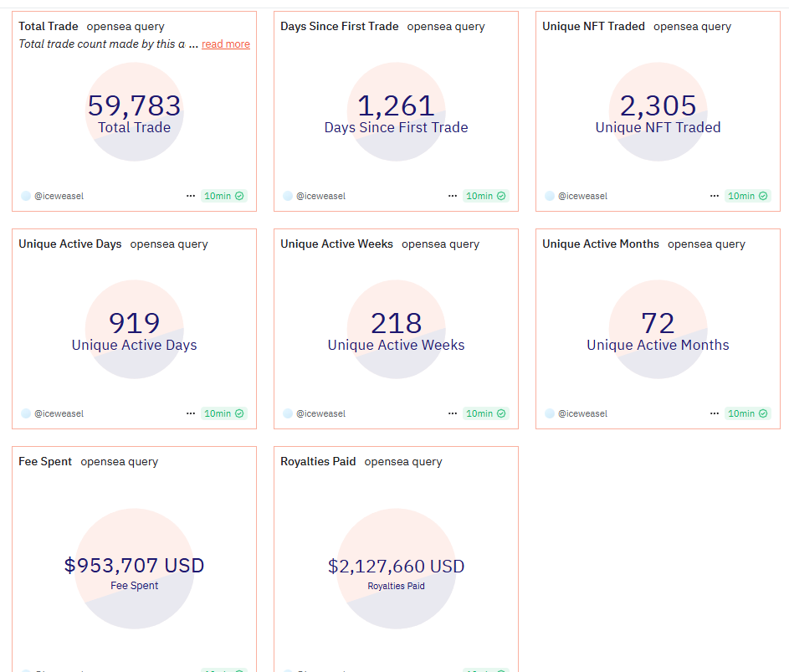Open @iceweasel profile from Unique NFT Traded card
The image size is (789, 672).
(582, 196)
